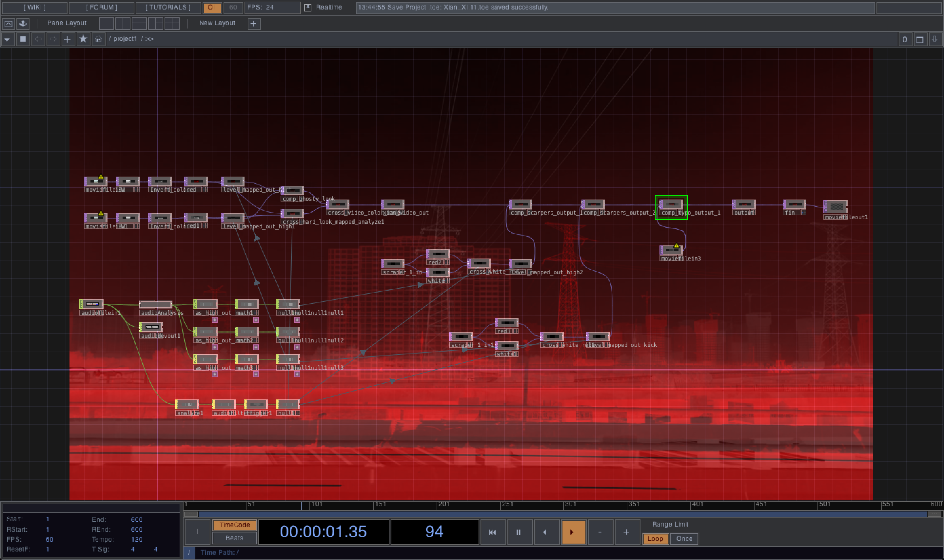
Task: Click the timecode 00:00:01.35 display
Action: click(x=323, y=532)
